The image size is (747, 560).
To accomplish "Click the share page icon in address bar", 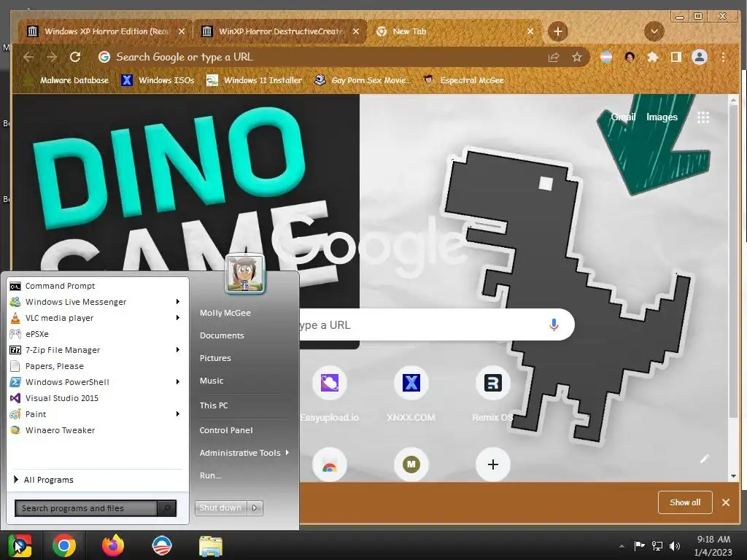I will [554, 58].
